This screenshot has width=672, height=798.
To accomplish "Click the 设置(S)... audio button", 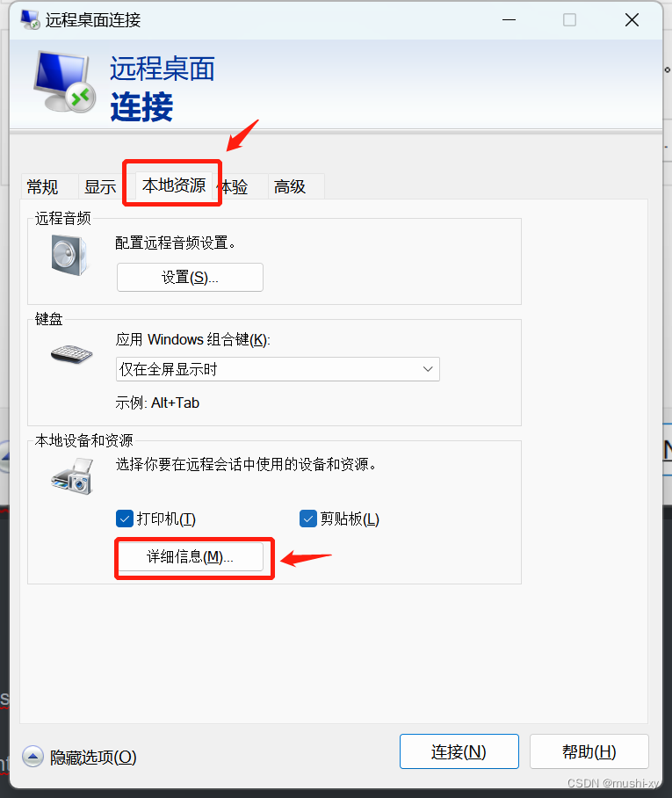I will (190, 278).
